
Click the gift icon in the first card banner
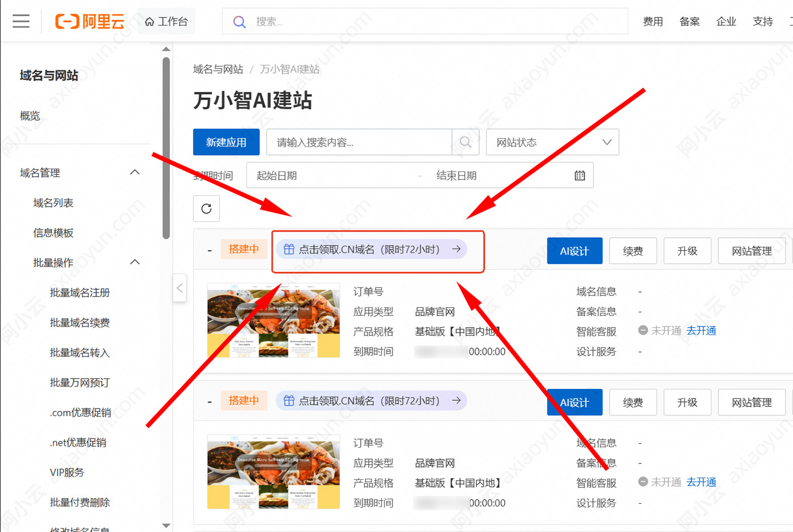point(289,249)
